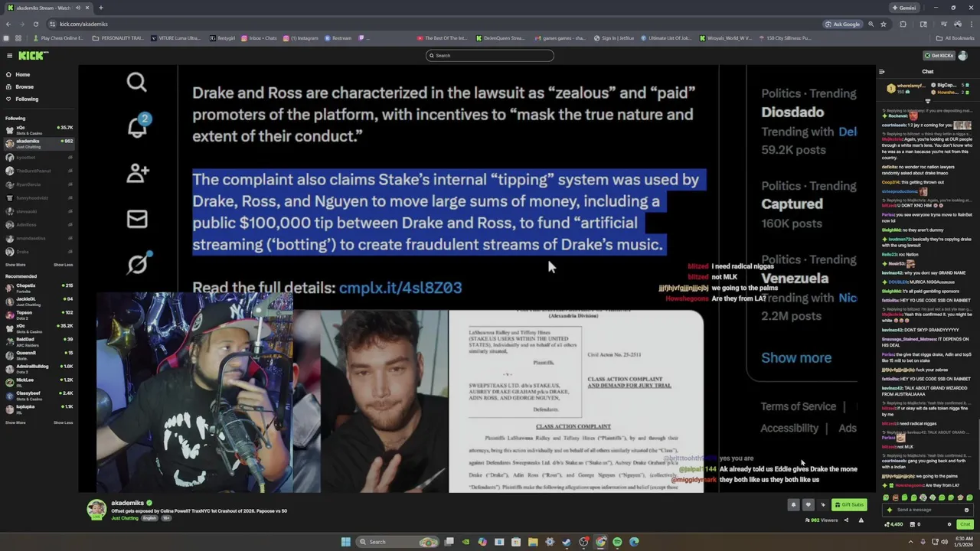Open the JackieDL recommended channel

point(38,301)
